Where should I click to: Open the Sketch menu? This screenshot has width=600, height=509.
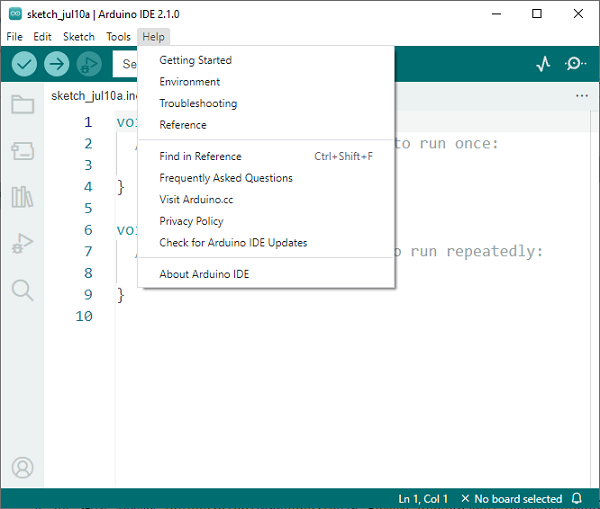coord(79,37)
